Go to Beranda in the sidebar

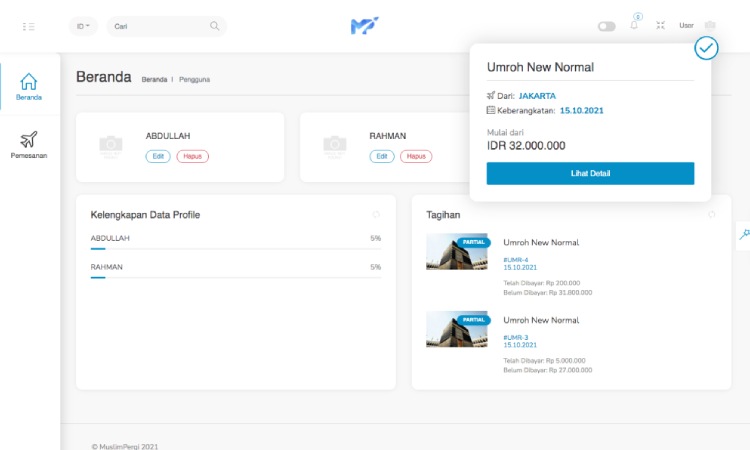coord(29,87)
